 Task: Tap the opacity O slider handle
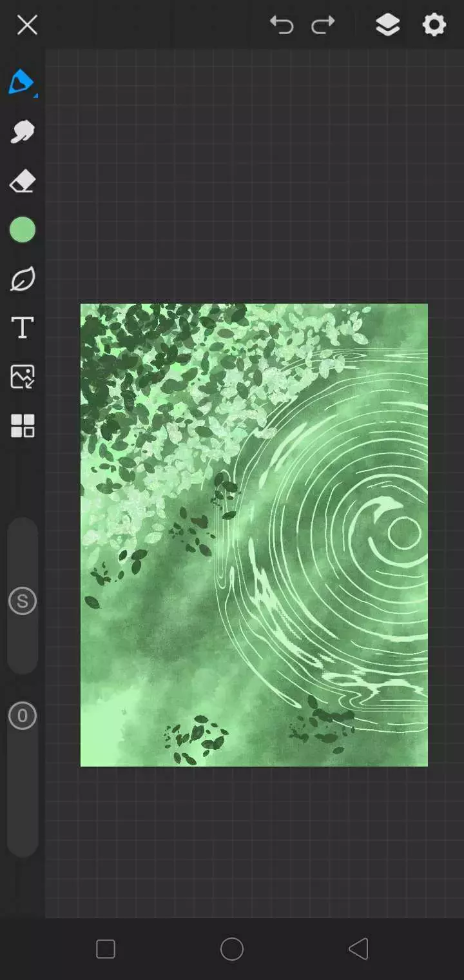pyautogui.click(x=23, y=716)
